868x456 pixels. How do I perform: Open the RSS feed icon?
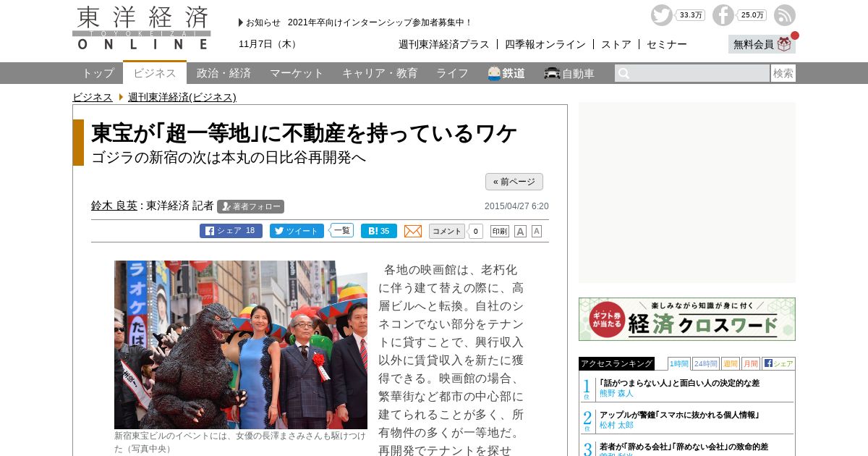tap(785, 15)
